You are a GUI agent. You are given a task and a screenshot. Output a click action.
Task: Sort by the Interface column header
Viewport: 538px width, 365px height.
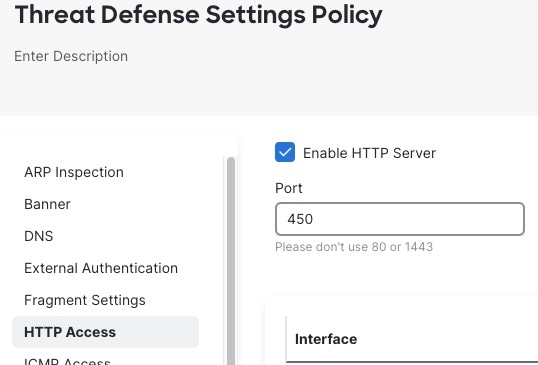tap(326, 339)
